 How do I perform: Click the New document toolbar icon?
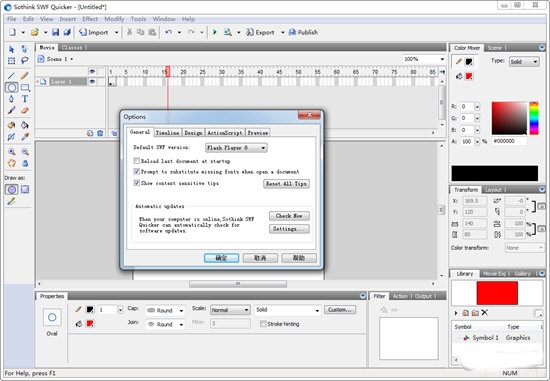point(12,32)
